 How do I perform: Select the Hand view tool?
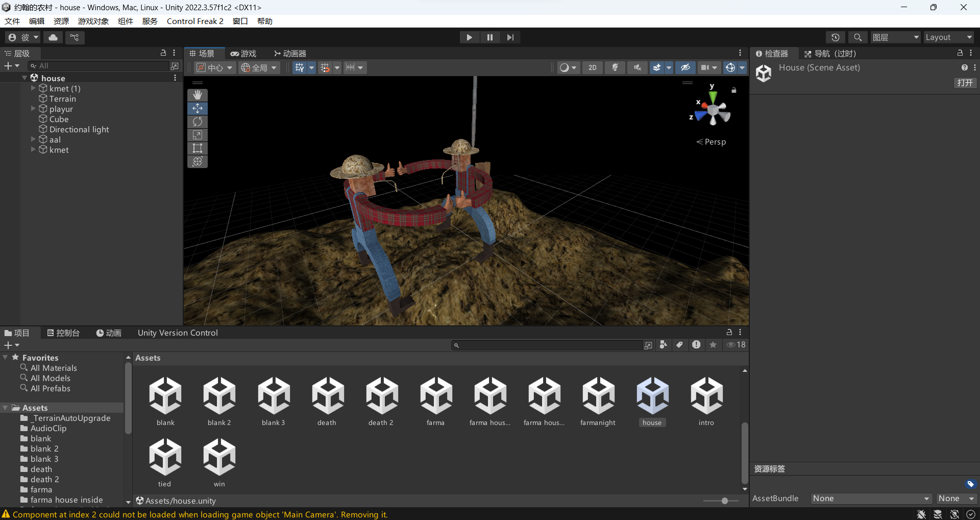[x=198, y=95]
